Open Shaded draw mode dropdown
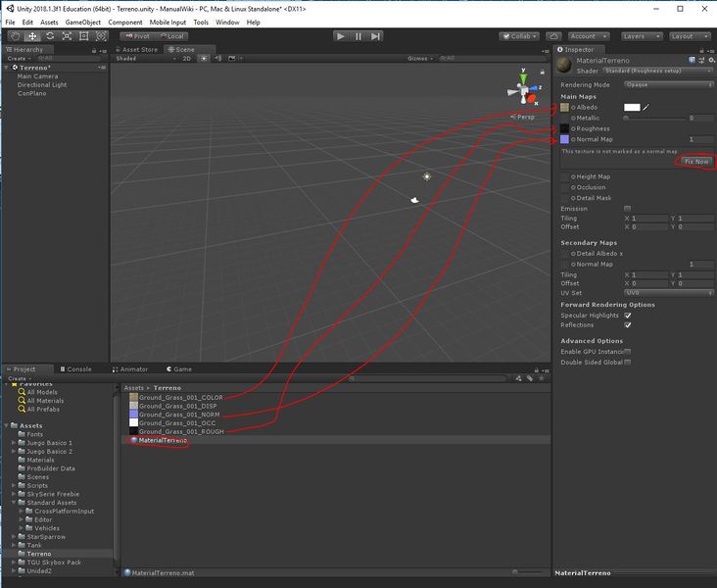Screen dimensions: 717x588 tap(145, 58)
